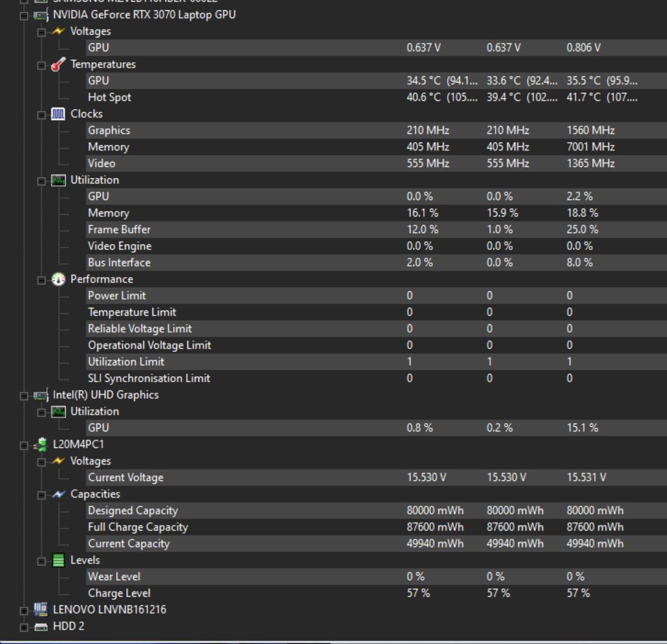Select the Operational Voltage Limit row
This screenshot has width=667, height=644.
tap(377, 345)
